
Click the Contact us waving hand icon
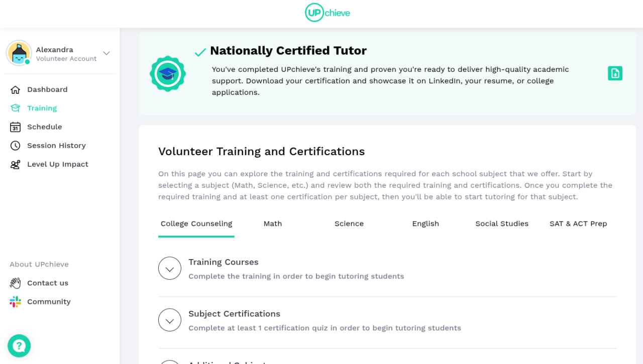point(16,283)
